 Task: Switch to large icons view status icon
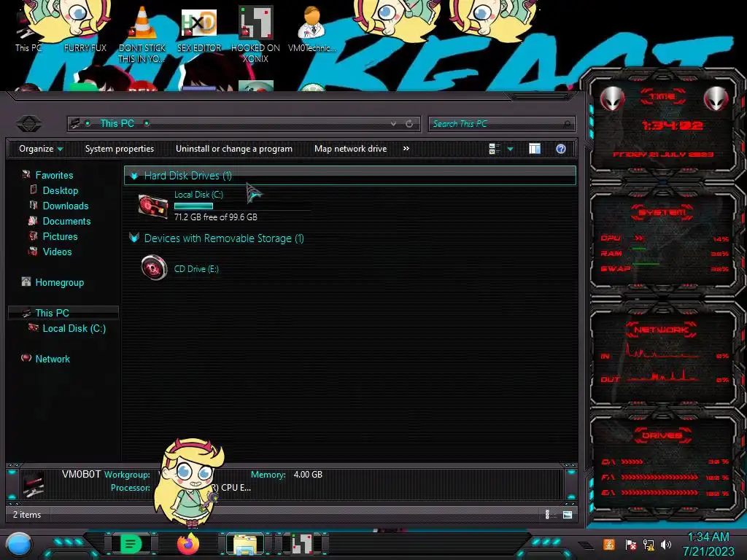[567, 514]
